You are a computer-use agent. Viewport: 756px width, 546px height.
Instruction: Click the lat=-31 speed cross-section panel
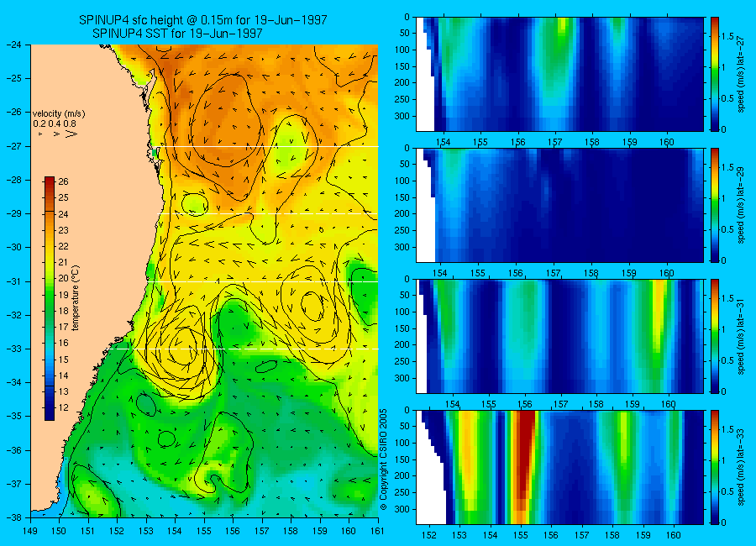[x=559, y=336]
